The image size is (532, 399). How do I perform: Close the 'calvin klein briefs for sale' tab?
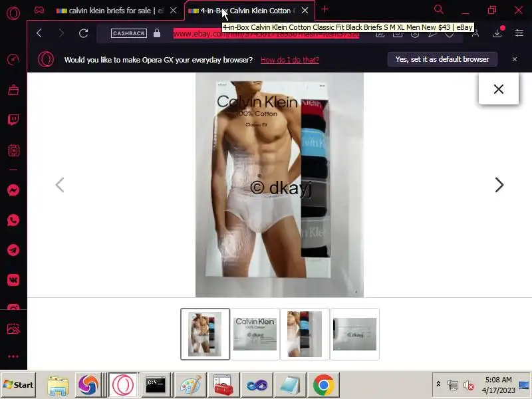[x=174, y=11]
